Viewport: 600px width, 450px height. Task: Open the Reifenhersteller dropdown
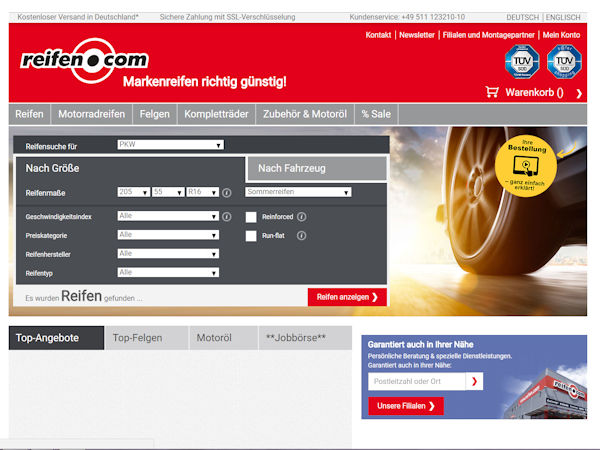pyautogui.click(x=168, y=254)
